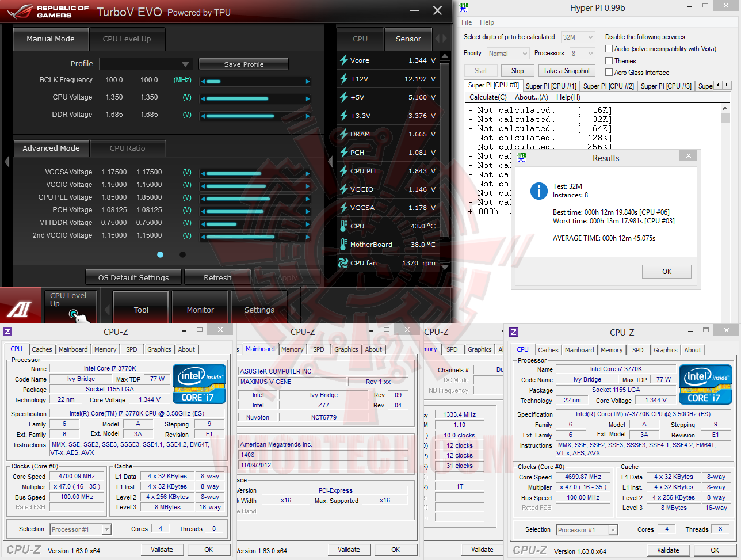The height and width of the screenshot is (560, 741).
Task: Click the Stop button in Hyper PI
Action: (517, 71)
